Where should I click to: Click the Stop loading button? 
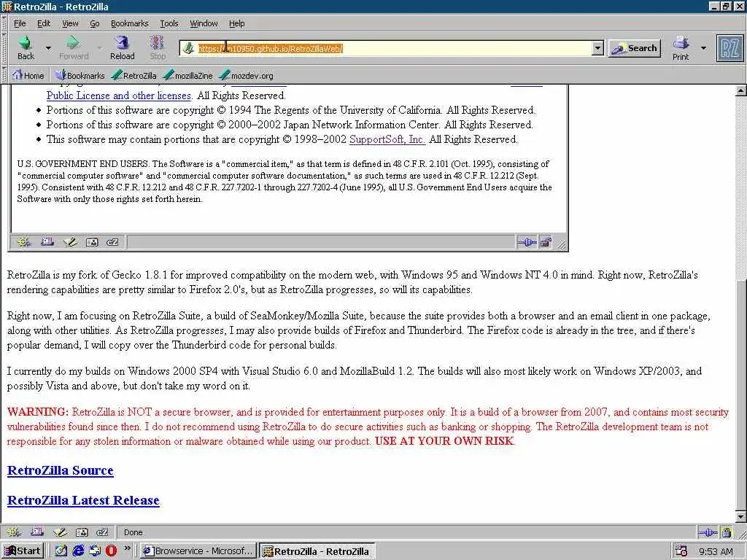(158, 48)
